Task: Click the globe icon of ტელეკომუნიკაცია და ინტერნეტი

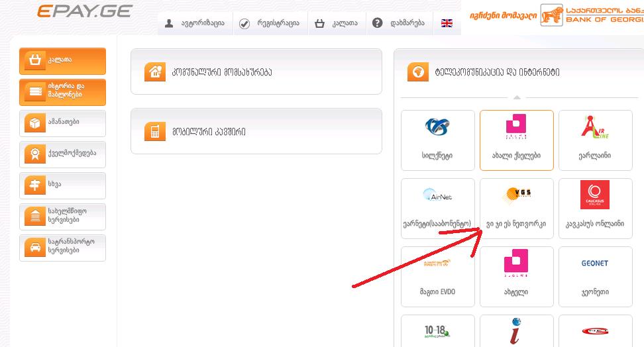Action: 418,72
